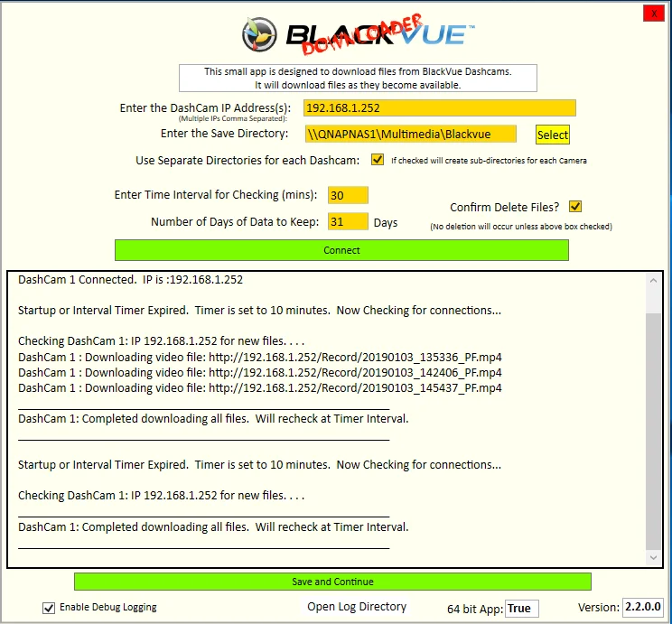
Task: Click the 'No deletion will occur' note
Action: click(x=521, y=227)
